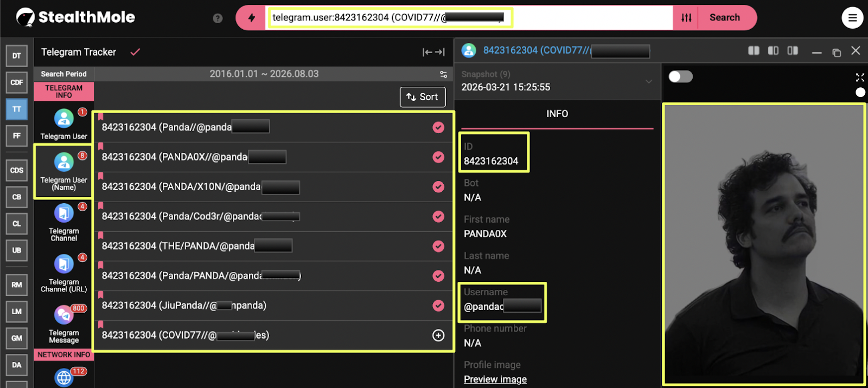Open the DA module in left rail
This screenshot has width=868, height=388.
coord(17,365)
